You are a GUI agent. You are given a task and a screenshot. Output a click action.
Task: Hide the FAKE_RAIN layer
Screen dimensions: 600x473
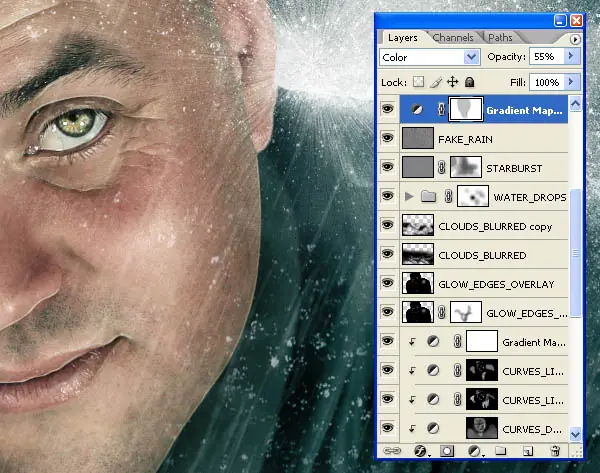click(388, 138)
